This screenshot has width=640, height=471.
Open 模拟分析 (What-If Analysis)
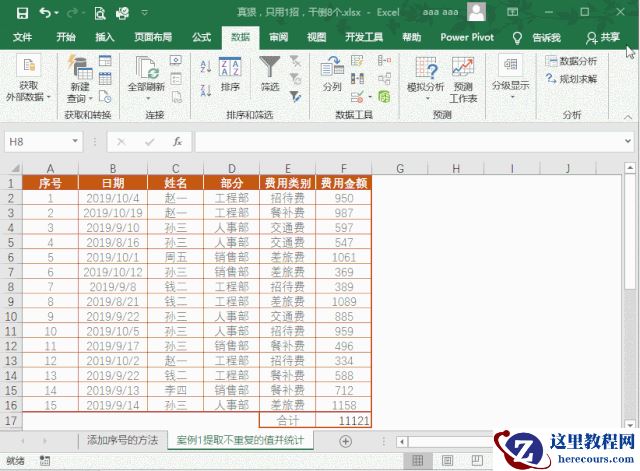425,78
